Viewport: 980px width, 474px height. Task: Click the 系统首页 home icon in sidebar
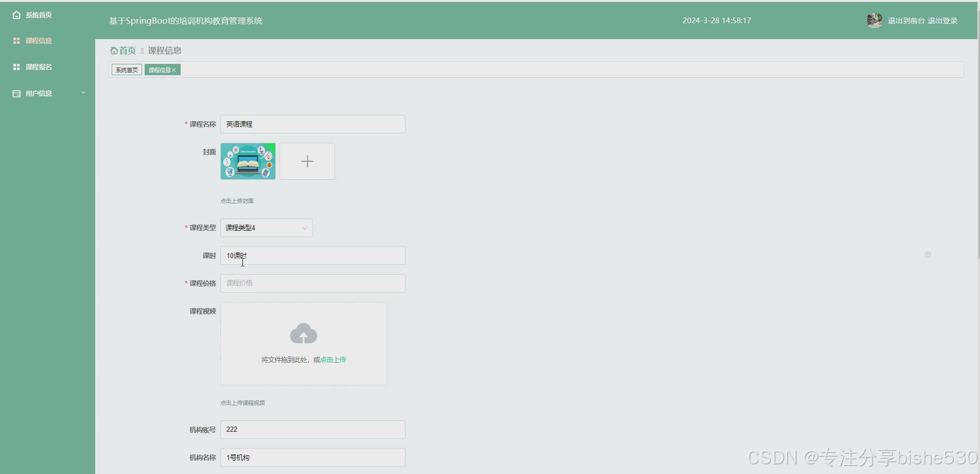pos(16,15)
